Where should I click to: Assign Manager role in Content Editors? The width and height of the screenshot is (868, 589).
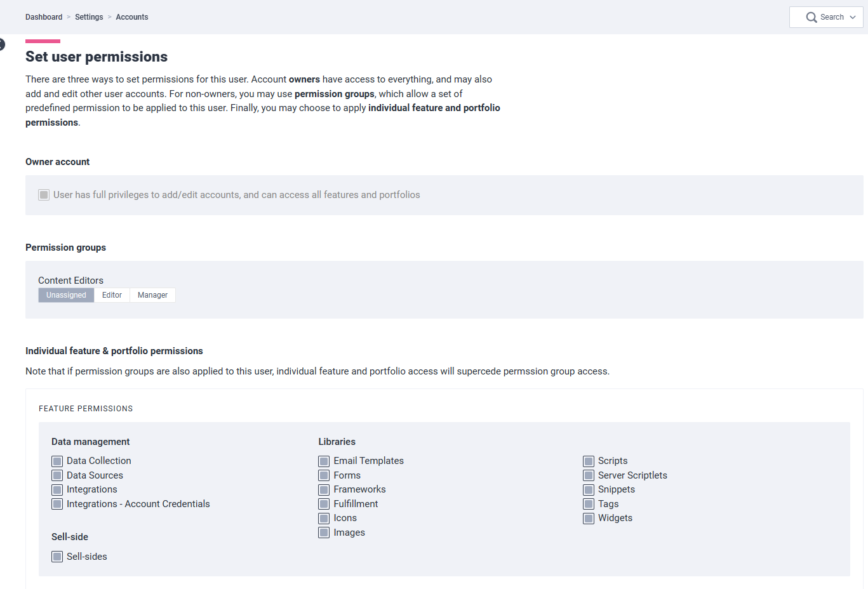(x=152, y=295)
